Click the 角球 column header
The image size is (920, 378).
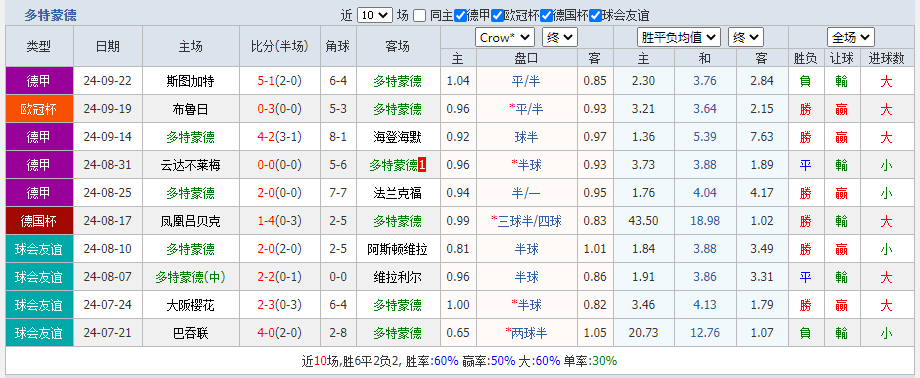point(338,46)
